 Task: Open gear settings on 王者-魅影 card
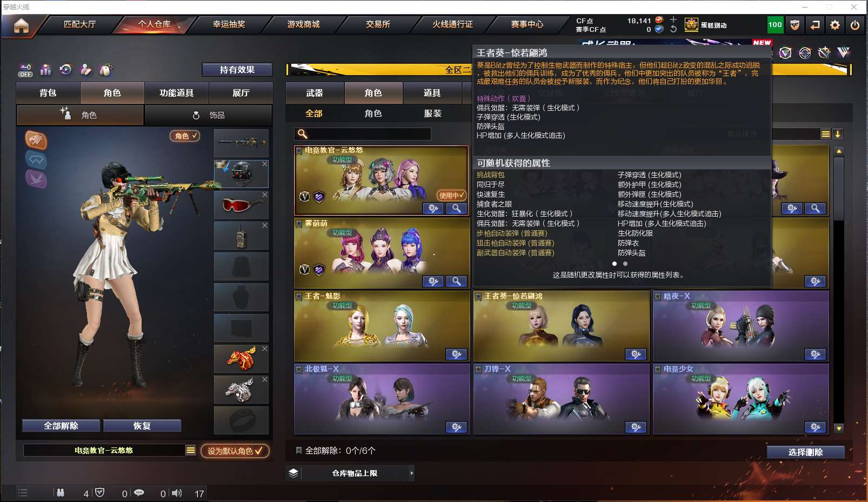coord(456,354)
